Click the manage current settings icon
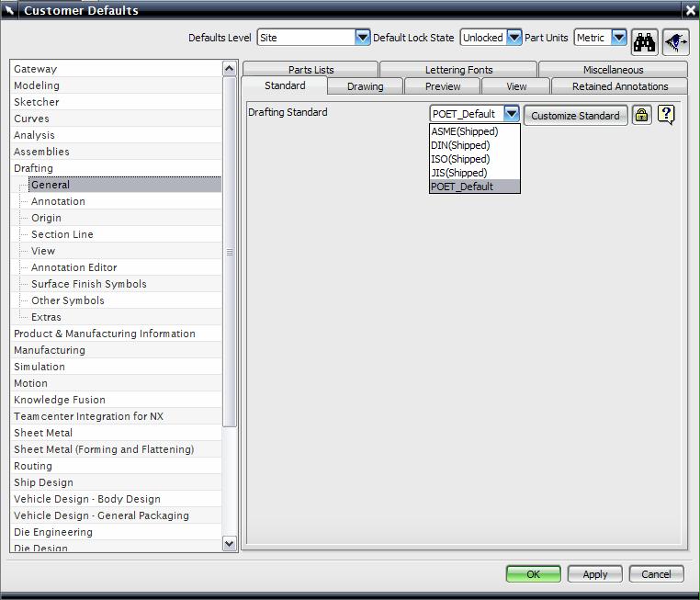Viewport: 700px width, 600px height. [676, 42]
